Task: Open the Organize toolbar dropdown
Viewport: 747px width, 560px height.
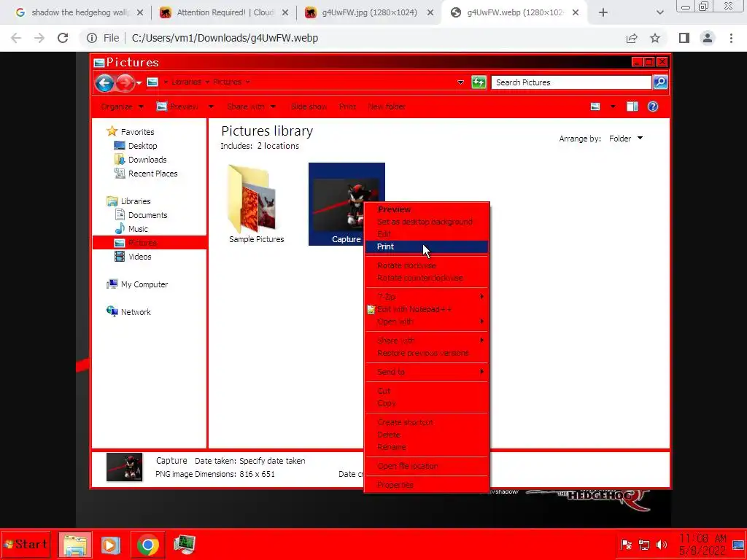Action: click(122, 106)
